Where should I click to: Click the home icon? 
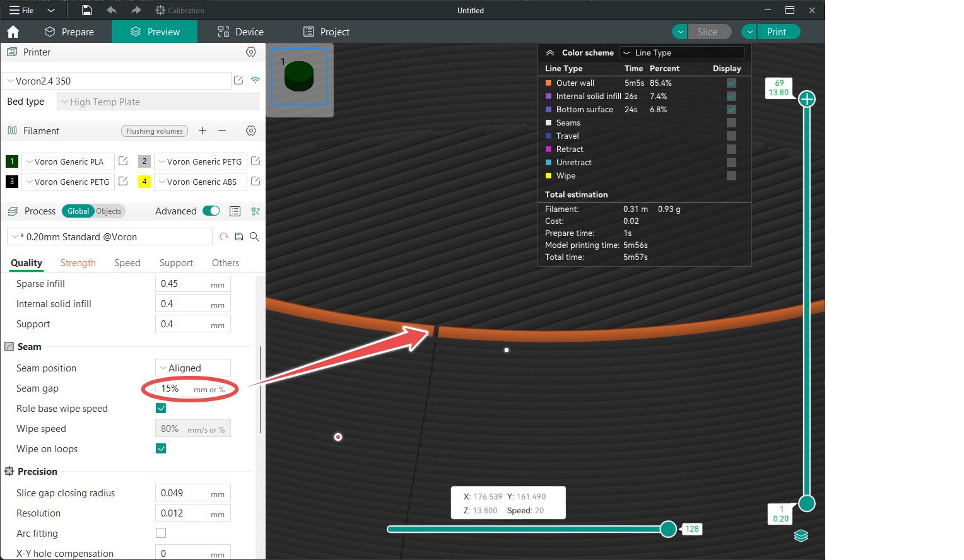point(13,32)
